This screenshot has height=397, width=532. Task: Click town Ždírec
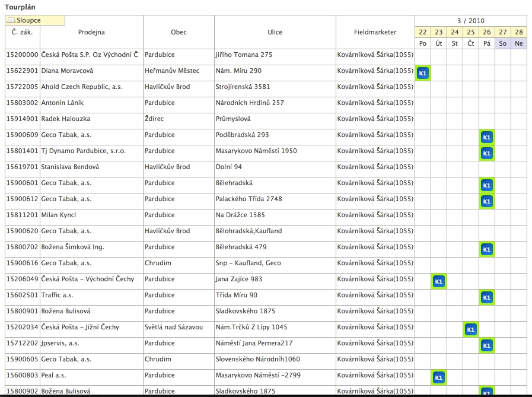coord(154,119)
